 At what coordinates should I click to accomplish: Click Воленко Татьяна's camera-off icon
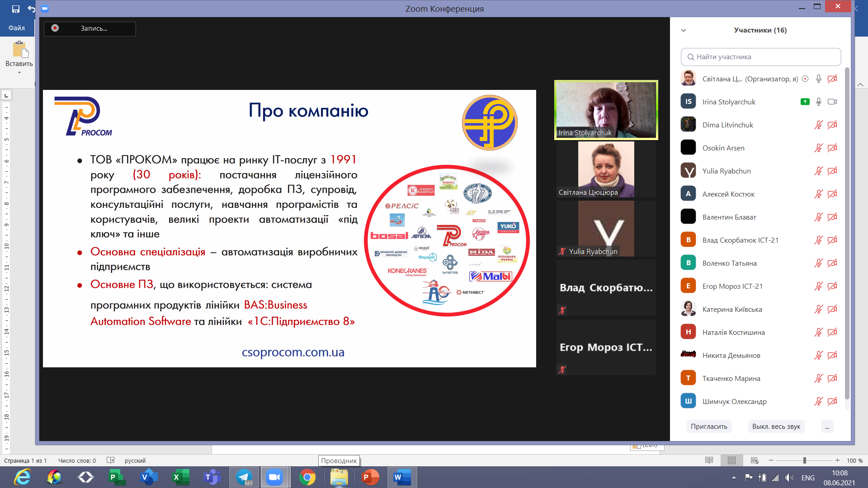(832, 263)
